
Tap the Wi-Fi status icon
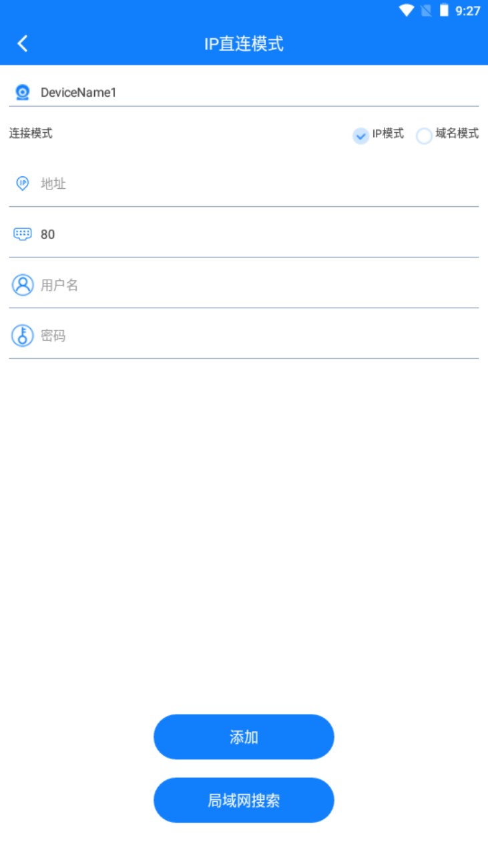(406, 11)
